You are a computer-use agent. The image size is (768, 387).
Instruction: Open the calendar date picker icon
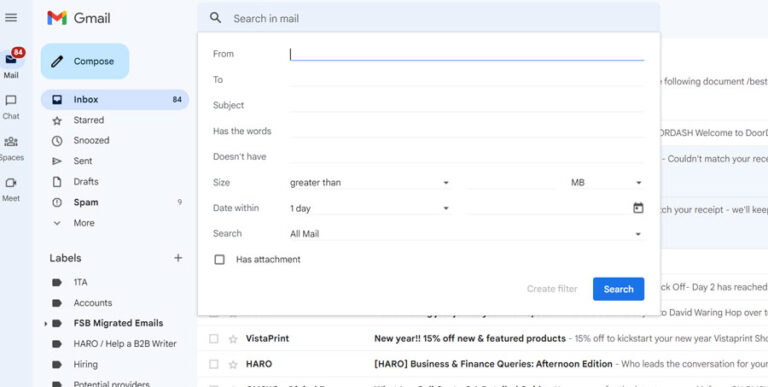click(x=638, y=208)
